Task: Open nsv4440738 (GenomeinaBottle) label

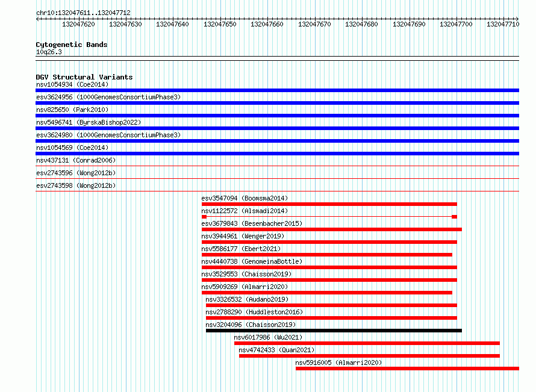Action: tap(252, 261)
